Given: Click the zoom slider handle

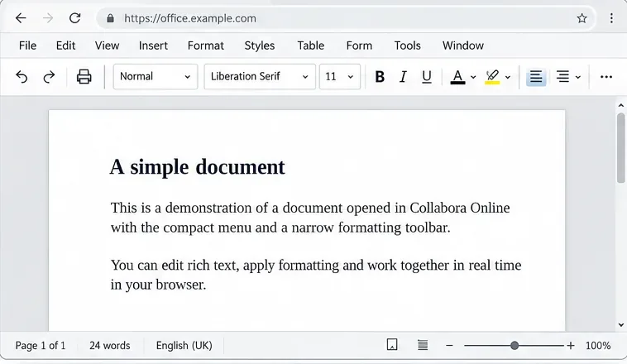Looking at the screenshot, I should (x=515, y=345).
